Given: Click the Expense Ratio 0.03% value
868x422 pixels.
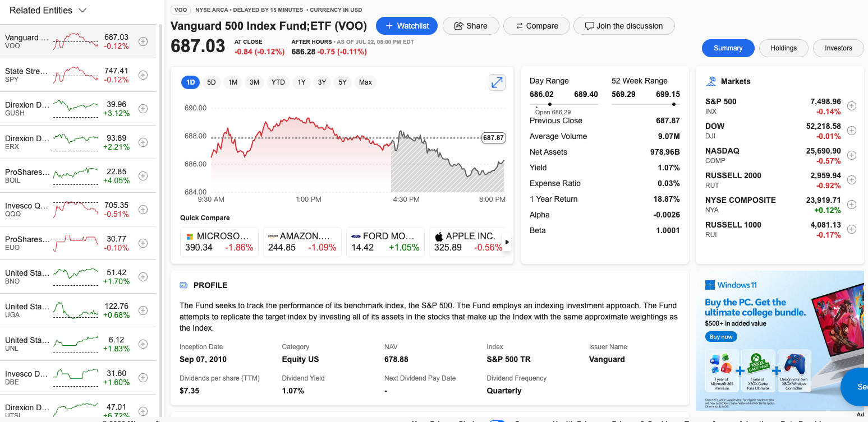Looking at the screenshot, I should [x=669, y=183].
